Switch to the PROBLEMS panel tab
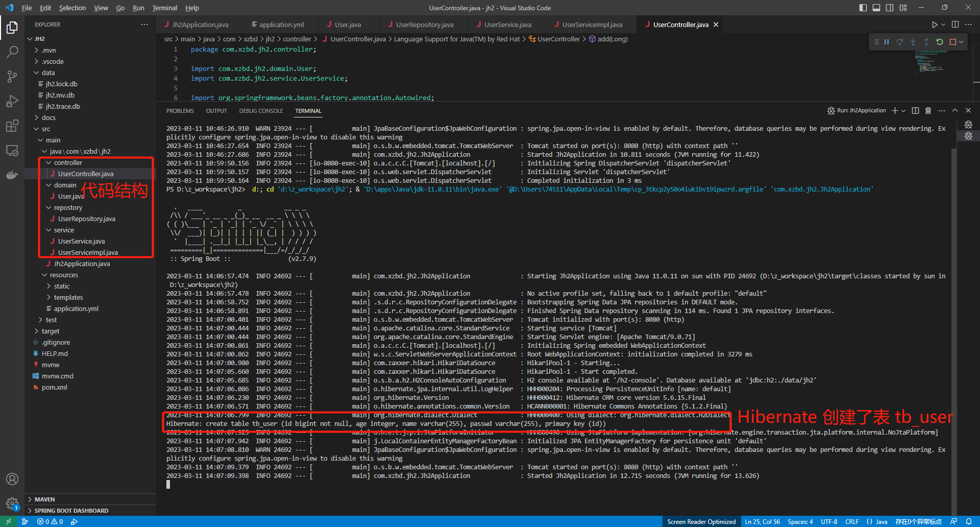 tap(180, 111)
